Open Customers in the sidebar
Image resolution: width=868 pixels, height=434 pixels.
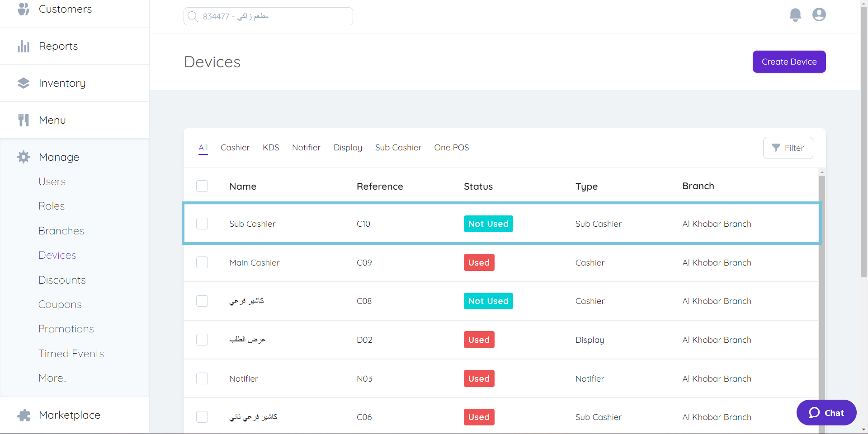coord(65,9)
